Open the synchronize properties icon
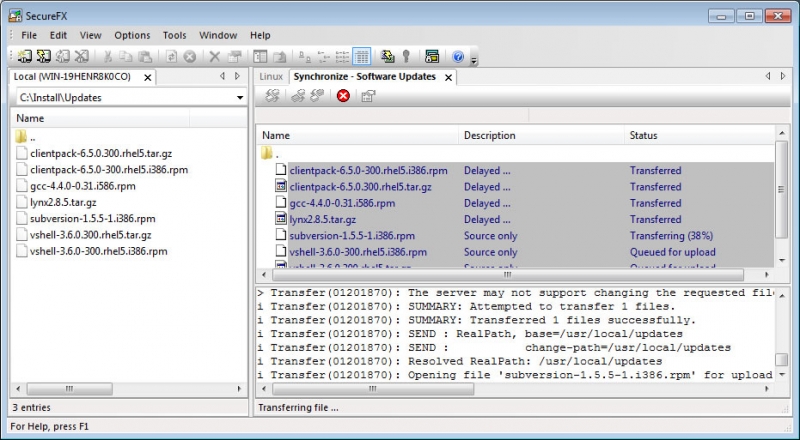 pos(368,95)
